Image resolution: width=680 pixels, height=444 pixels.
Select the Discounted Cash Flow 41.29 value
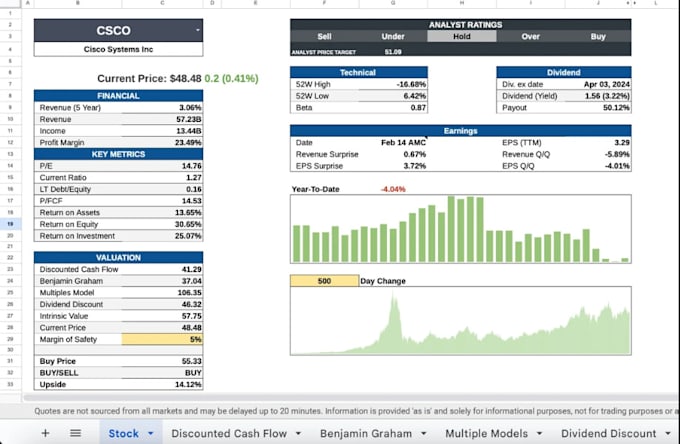tap(192, 269)
